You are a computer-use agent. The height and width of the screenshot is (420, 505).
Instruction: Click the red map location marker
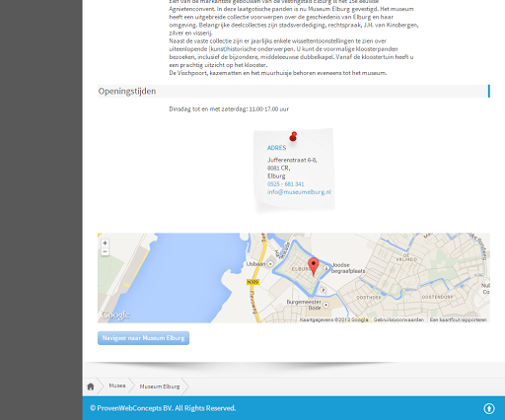[314, 266]
